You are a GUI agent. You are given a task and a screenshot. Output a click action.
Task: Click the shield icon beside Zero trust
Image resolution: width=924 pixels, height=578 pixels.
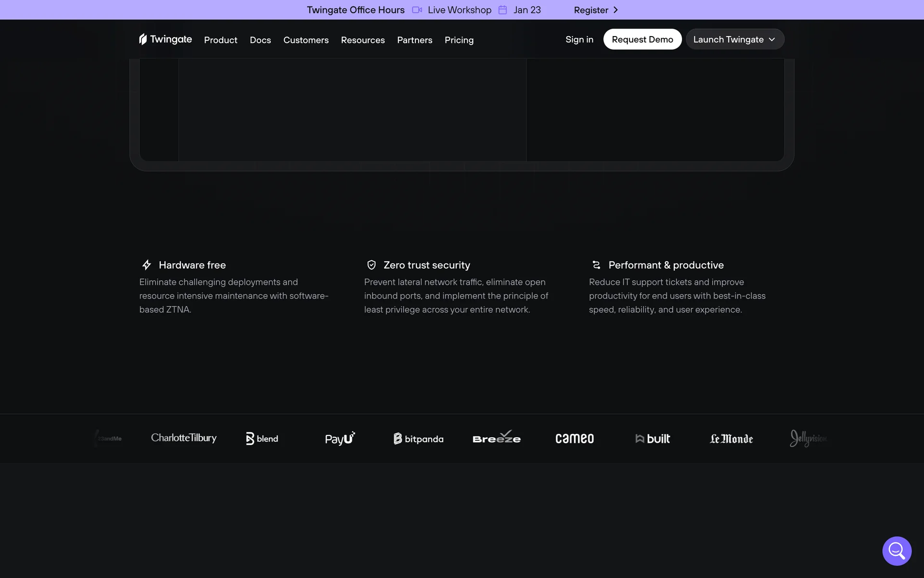pyautogui.click(x=372, y=265)
